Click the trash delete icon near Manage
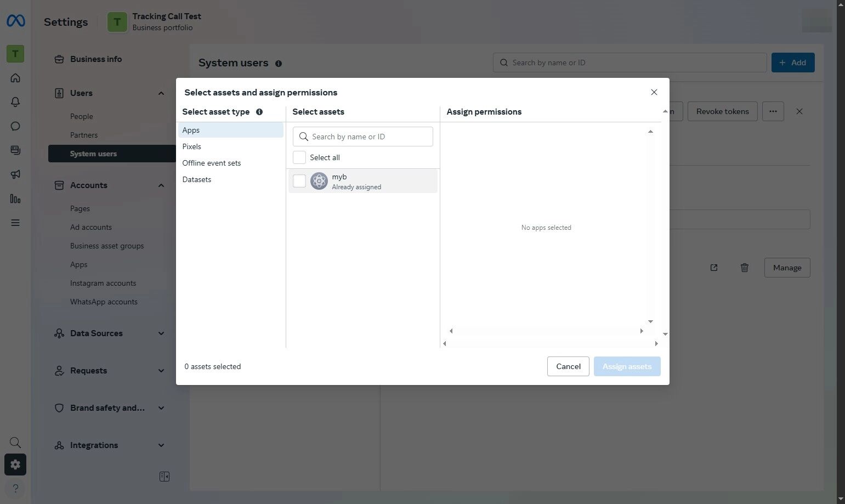 click(745, 268)
